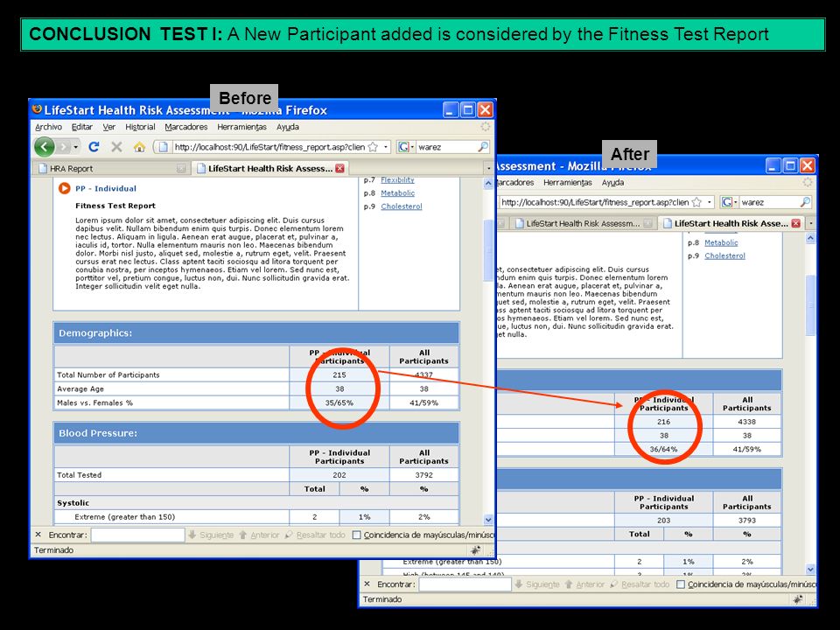Image resolution: width=840 pixels, height=630 pixels.
Task: Toggle Coincidencia de mayúsculas checkbox in Before window
Action: (357, 535)
